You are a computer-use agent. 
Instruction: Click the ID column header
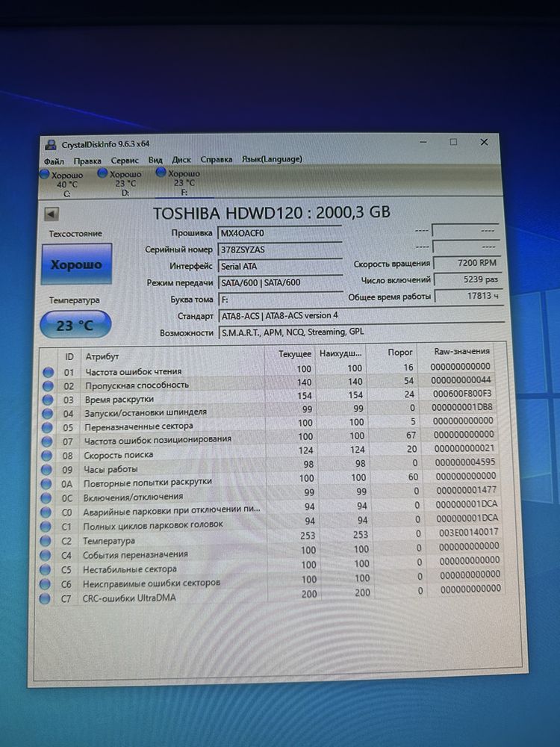click(69, 357)
